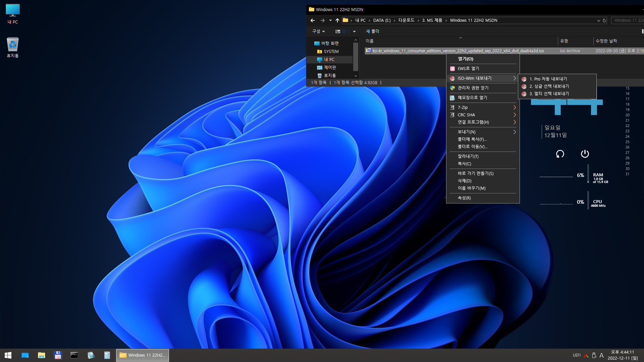The image size is (644, 362).
Task: Expand the address bar history dropdown
Action: (x=599, y=20)
